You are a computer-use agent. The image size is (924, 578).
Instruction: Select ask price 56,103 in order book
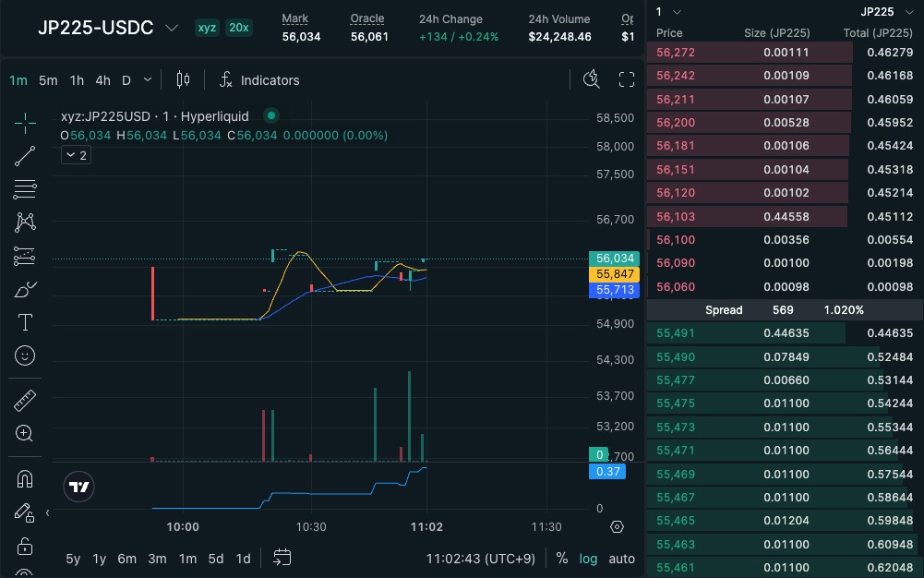click(676, 216)
